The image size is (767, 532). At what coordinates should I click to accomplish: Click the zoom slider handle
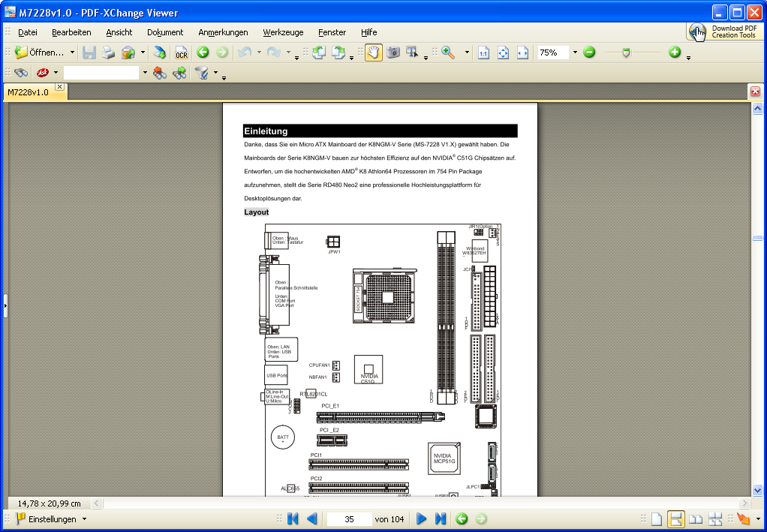[626, 53]
